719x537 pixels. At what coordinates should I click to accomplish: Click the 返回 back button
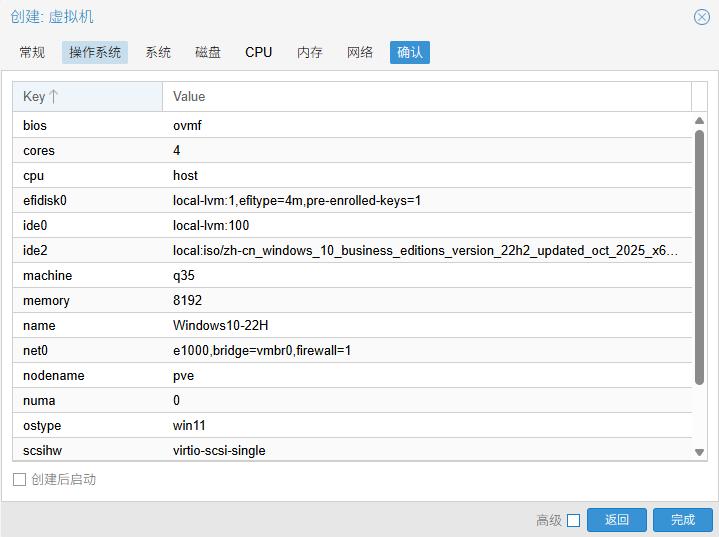[617, 520]
